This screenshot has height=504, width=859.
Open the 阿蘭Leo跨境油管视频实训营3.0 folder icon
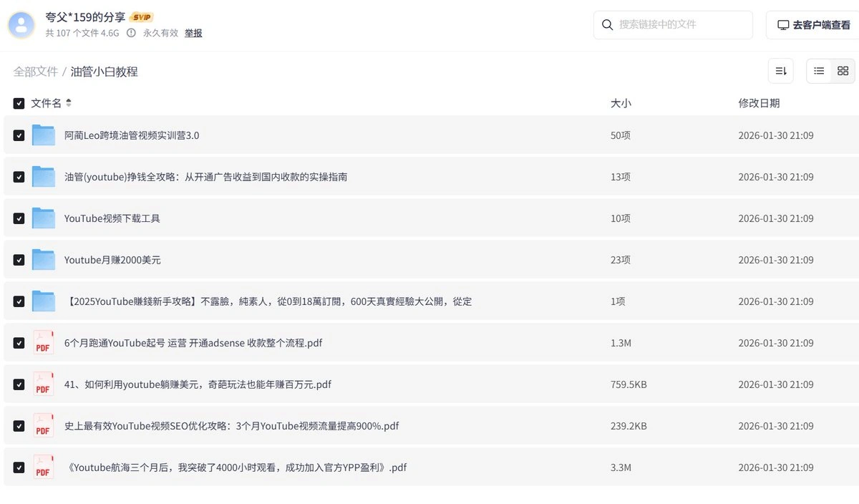(x=44, y=135)
